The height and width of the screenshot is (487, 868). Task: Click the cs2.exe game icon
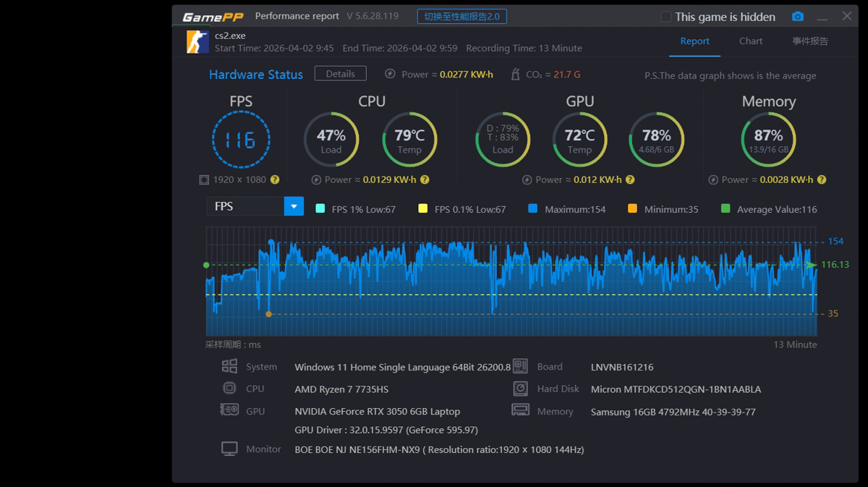click(197, 42)
